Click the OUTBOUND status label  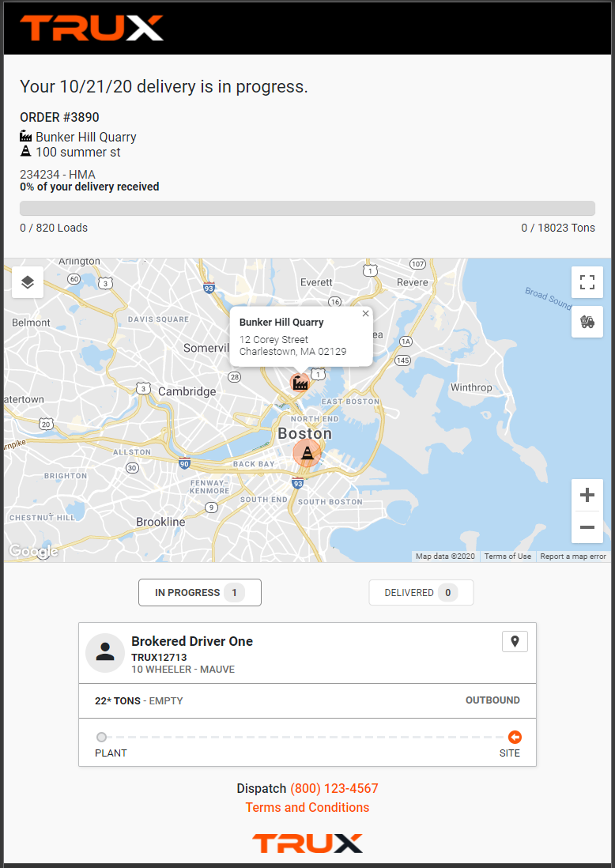click(492, 700)
